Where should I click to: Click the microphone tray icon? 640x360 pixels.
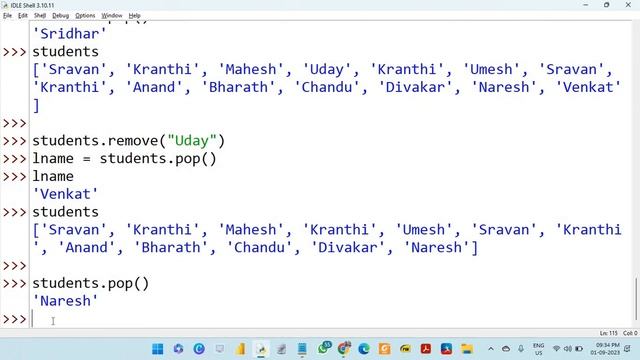coord(521,349)
